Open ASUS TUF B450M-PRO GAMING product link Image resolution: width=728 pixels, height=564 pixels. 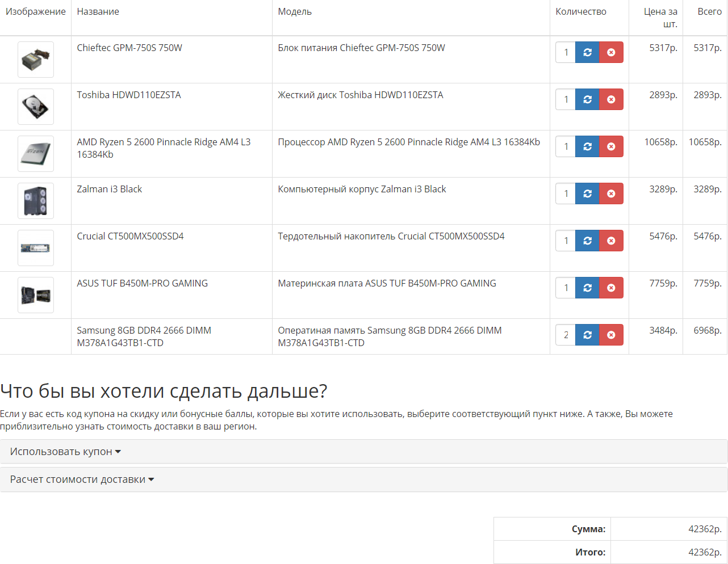coord(143,283)
